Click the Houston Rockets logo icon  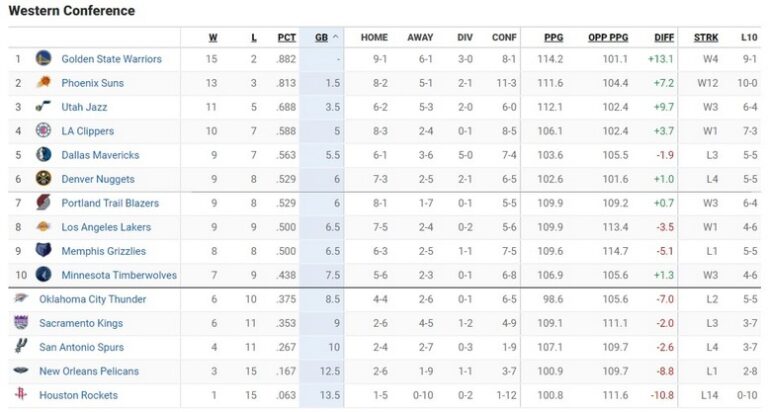coord(22,395)
